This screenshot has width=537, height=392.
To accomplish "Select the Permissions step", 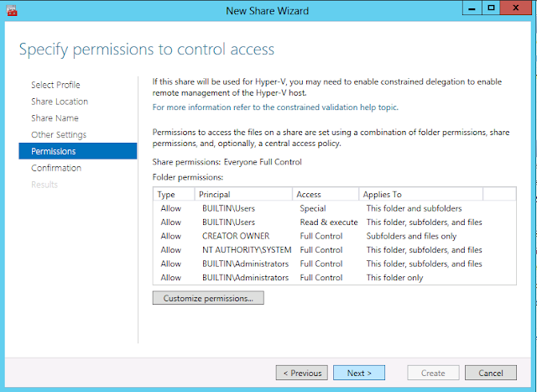I will pos(78,151).
